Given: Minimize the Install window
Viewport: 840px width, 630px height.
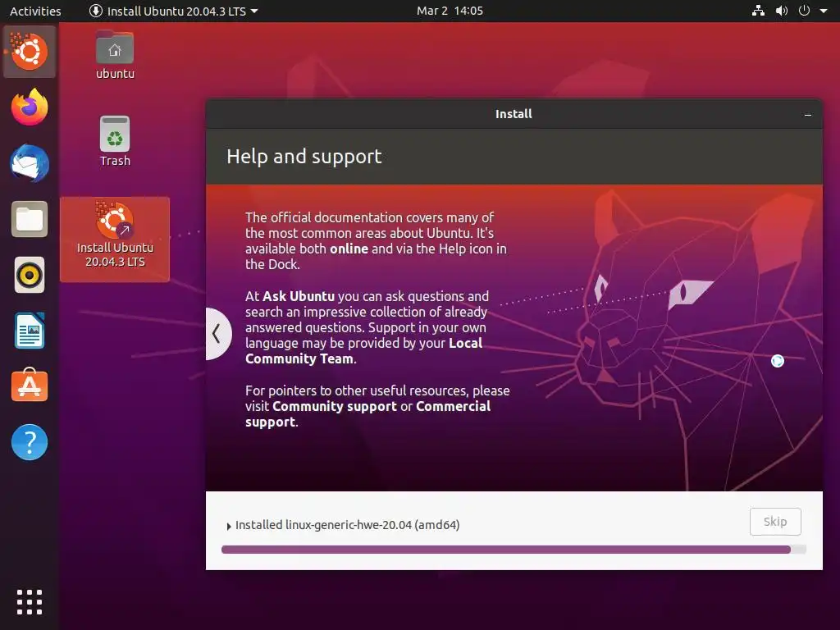Looking at the screenshot, I should pos(808,115).
